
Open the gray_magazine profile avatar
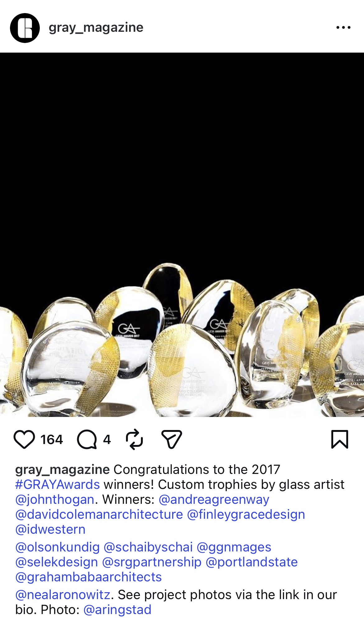pos(25,28)
